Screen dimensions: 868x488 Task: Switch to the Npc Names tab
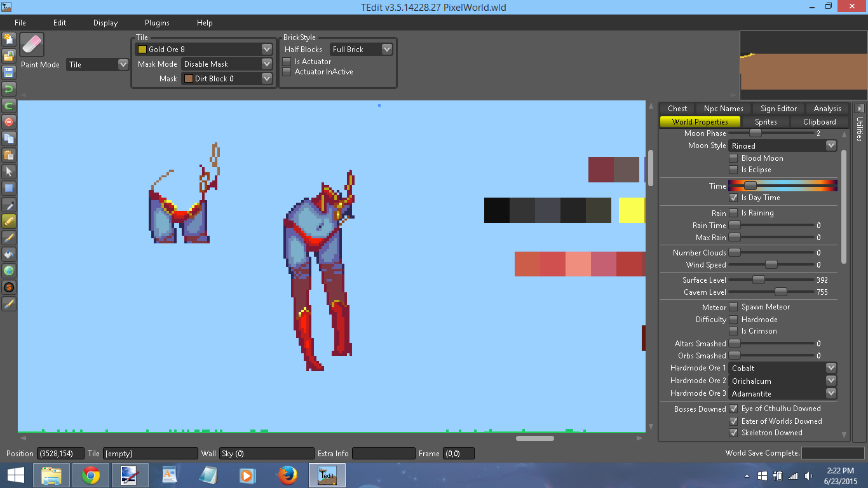pos(724,109)
